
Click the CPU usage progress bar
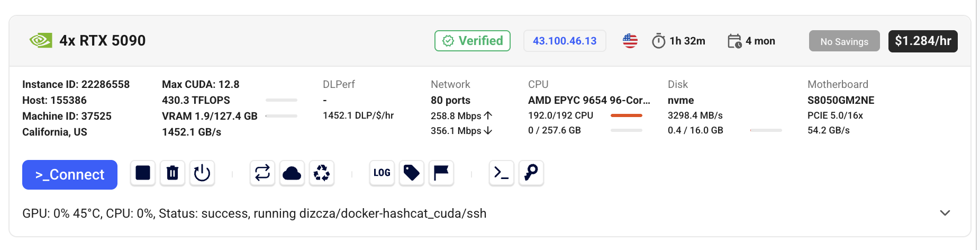coord(627,115)
